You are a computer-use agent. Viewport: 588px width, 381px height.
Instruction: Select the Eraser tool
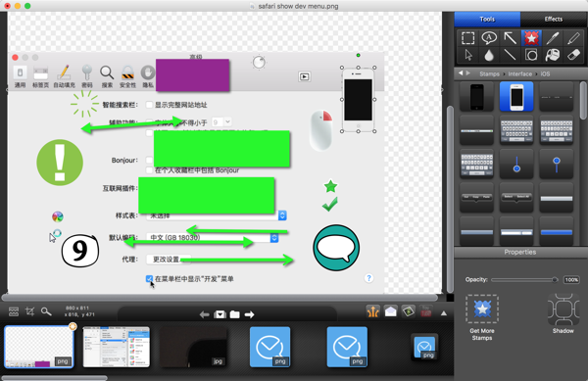573,55
